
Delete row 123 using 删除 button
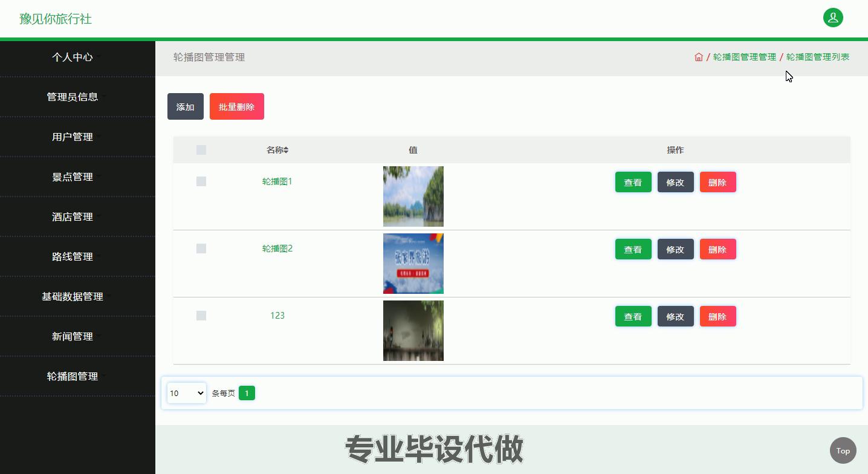718,316
